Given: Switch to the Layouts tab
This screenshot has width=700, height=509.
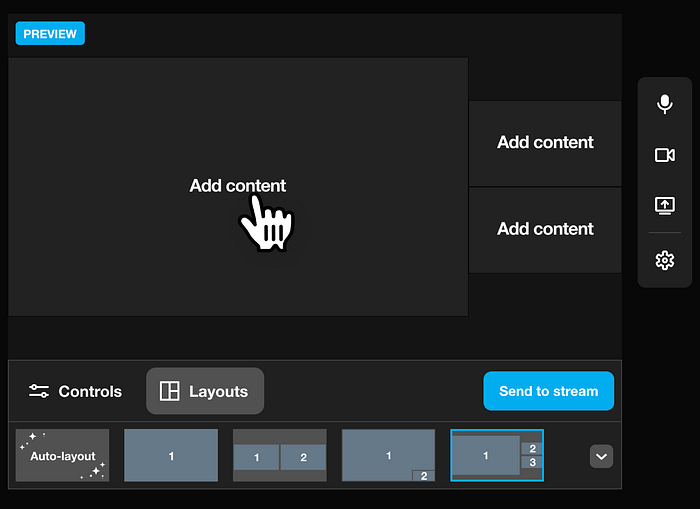Looking at the screenshot, I should coord(205,391).
